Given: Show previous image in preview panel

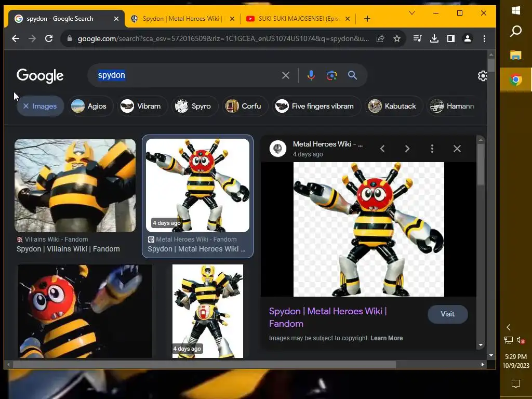Looking at the screenshot, I should point(382,149).
